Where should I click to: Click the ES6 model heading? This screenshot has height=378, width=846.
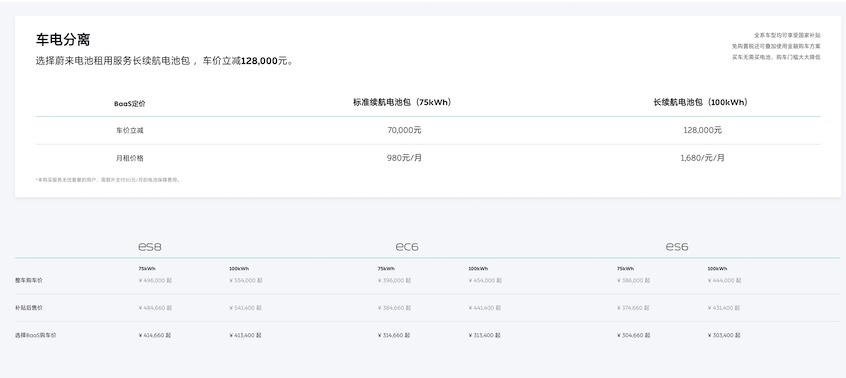click(677, 247)
